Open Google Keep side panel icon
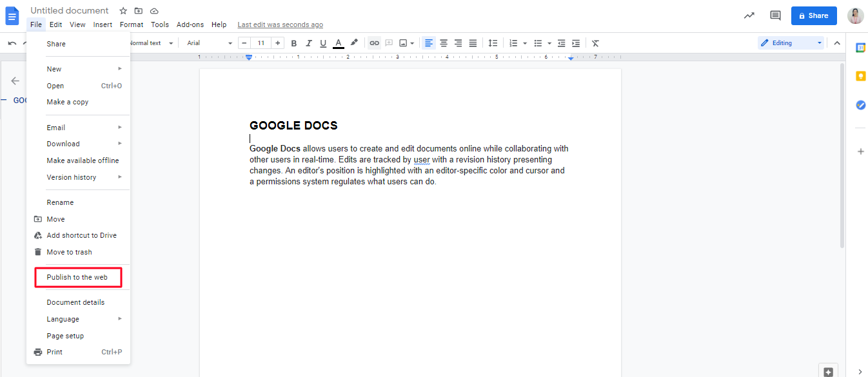868x377 pixels. tap(860, 76)
